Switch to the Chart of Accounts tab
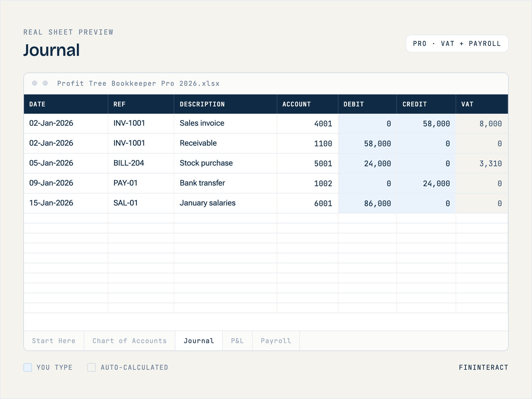 coord(130,341)
